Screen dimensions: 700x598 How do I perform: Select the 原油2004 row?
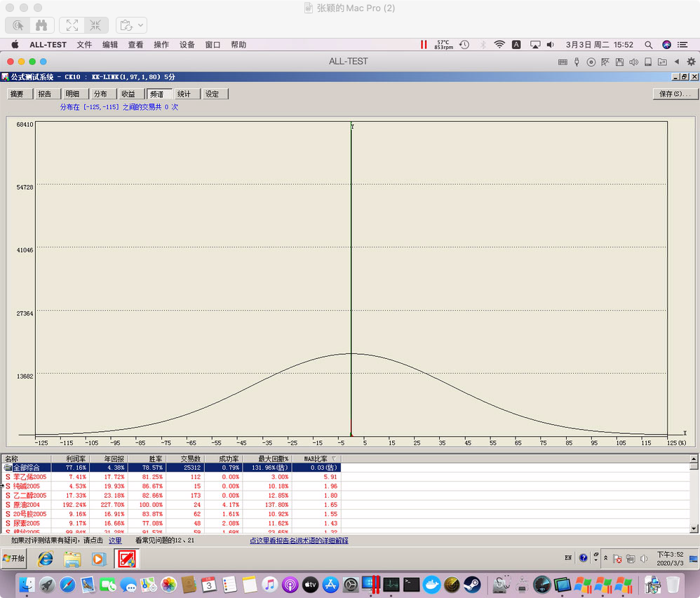tap(172, 505)
